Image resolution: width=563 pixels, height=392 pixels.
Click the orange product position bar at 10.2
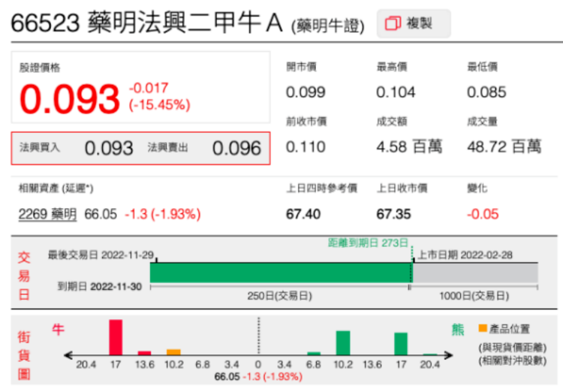tap(173, 352)
